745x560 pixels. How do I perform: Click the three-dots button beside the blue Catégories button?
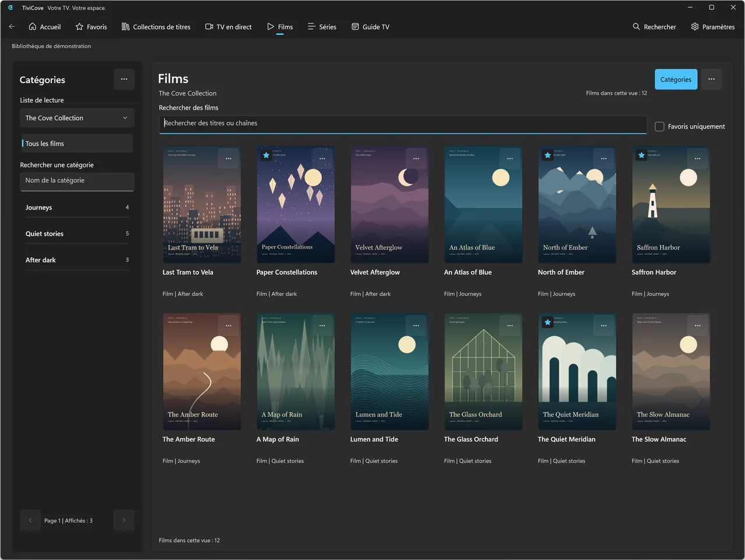pyautogui.click(x=711, y=79)
